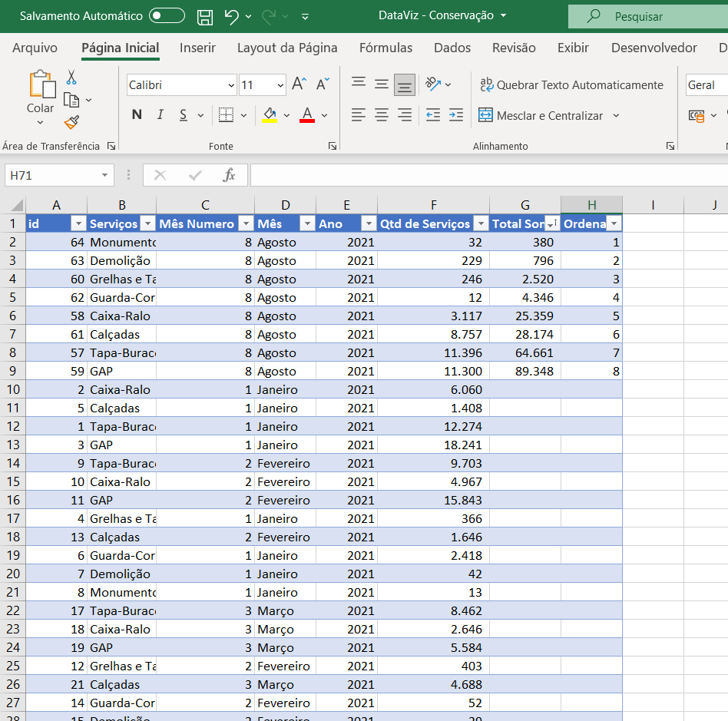Screen dimensions: 728x721
Task: Switch to the Exibir tab
Action: click(x=573, y=48)
